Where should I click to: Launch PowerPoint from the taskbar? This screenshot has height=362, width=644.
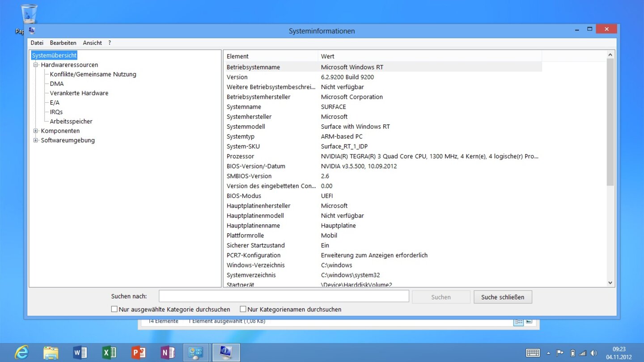139,353
